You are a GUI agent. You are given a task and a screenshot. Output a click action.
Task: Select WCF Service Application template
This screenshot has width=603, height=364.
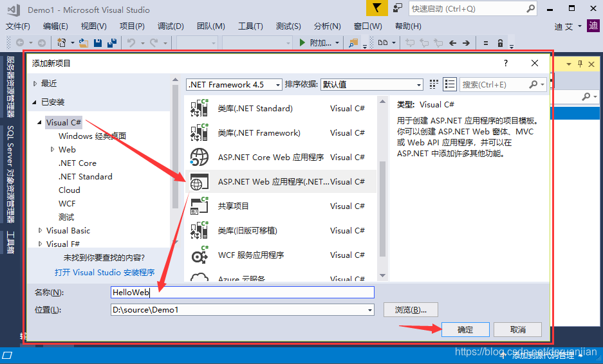(x=281, y=255)
